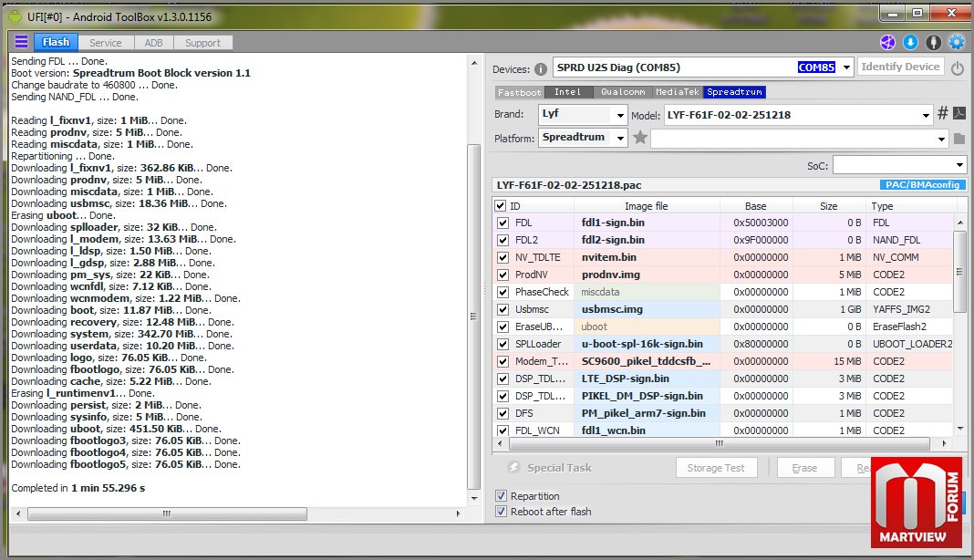Click the Size column header
Image resolution: width=974 pixels, height=560 pixels.
click(828, 206)
